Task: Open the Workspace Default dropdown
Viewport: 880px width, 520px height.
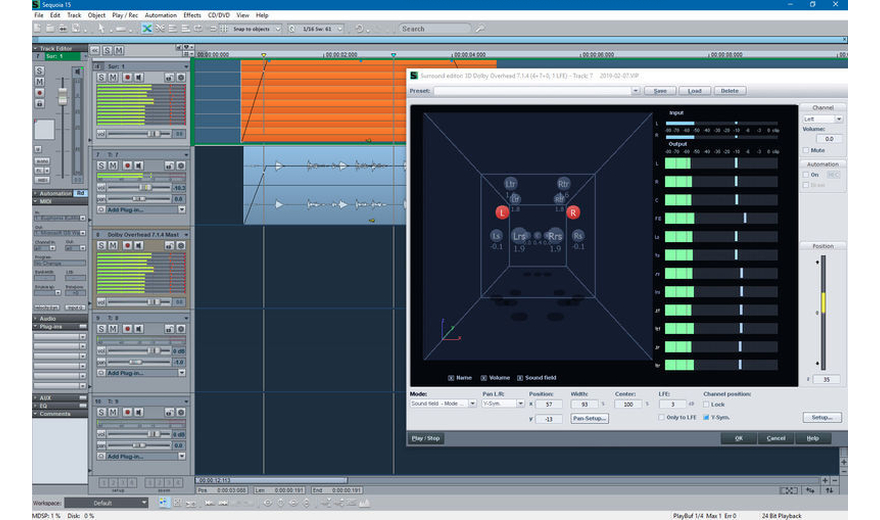Action: click(x=107, y=502)
